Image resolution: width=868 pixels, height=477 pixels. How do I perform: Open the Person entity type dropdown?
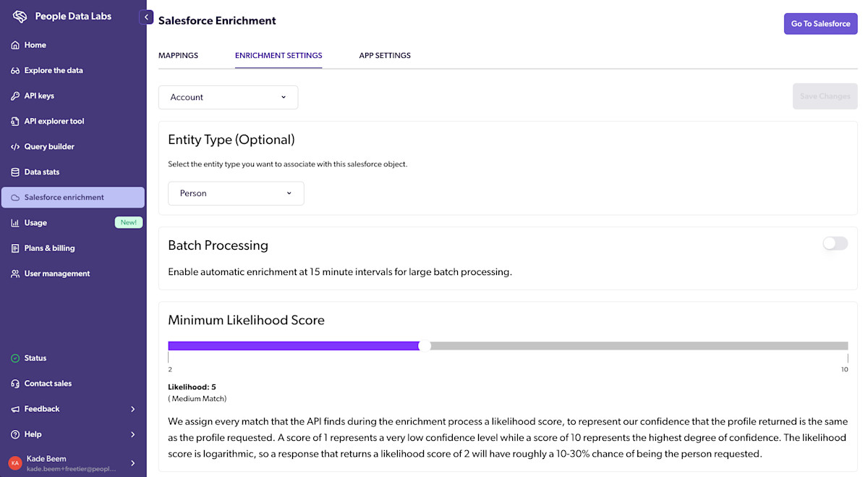coord(235,193)
